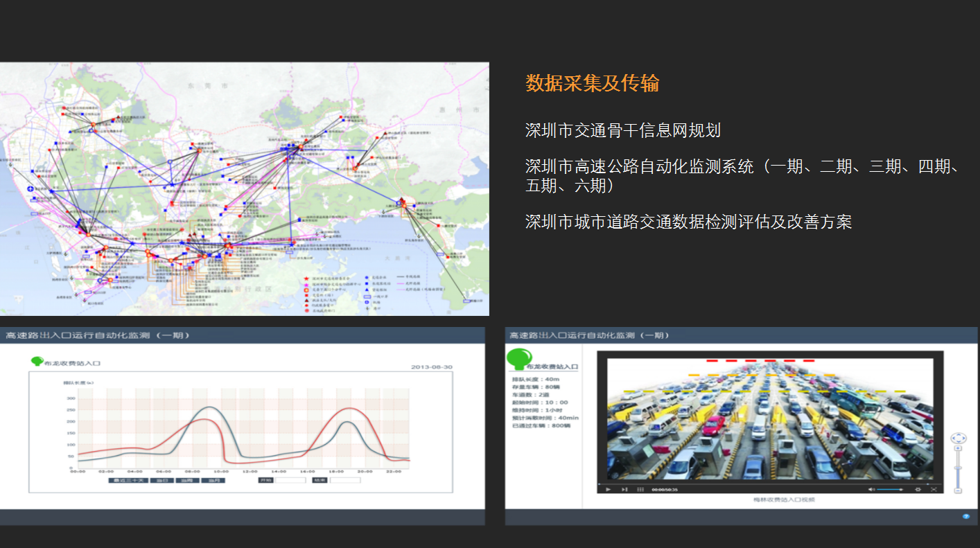This screenshot has width=980, height=548.
Task: Click the 深圳市城市道路交通数据检测评估及改善方案 line
Action: (688, 222)
